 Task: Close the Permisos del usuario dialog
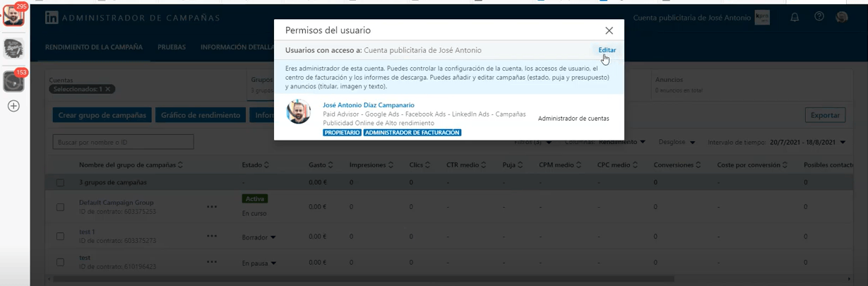click(609, 30)
